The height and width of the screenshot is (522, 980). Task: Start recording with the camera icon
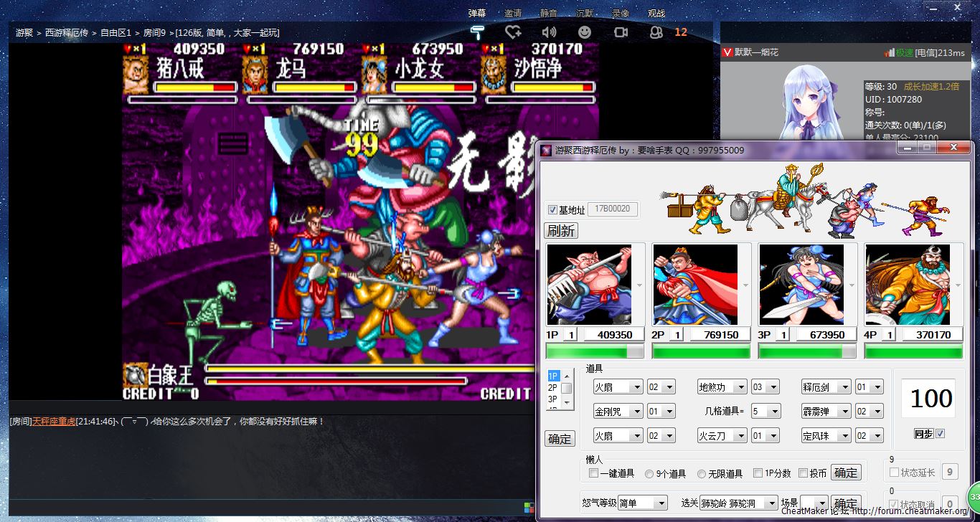click(621, 32)
